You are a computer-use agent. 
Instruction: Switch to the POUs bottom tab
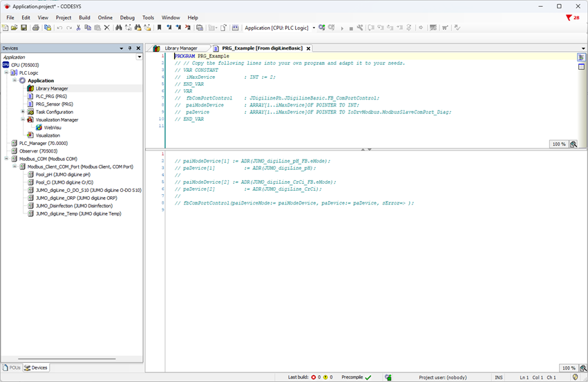coord(12,367)
